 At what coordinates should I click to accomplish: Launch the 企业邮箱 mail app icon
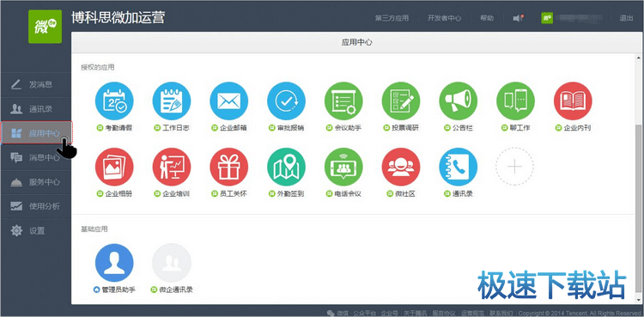[x=228, y=101]
